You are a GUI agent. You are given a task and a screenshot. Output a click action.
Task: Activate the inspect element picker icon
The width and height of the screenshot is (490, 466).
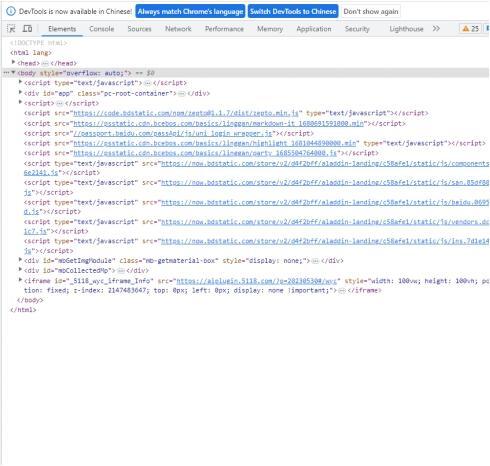coord(11,29)
